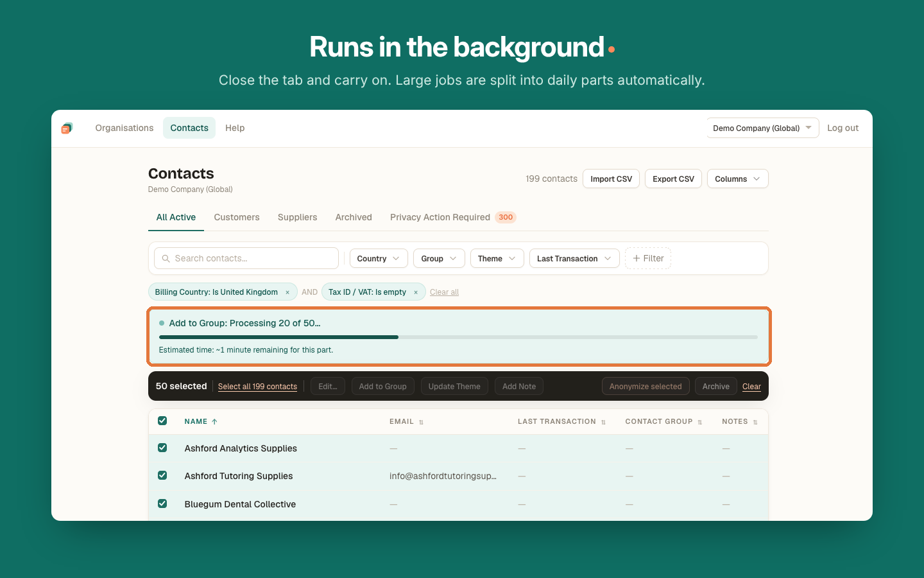The width and height of the screenshot is (924, 578).
Task: Switch to the Customers tab
Action: point(237,217)
